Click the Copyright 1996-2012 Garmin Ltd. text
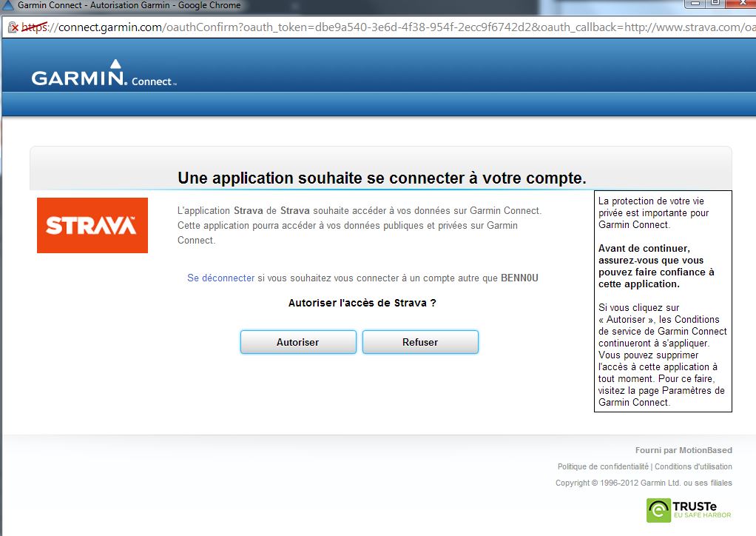This screenshot has height=536, width=756. (x=644, y=483)
